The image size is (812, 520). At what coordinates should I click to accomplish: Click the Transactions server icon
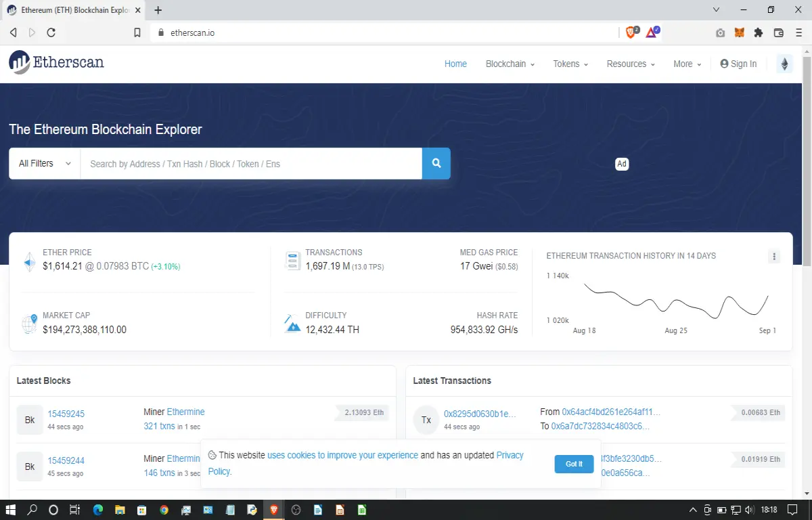[292, 261]
